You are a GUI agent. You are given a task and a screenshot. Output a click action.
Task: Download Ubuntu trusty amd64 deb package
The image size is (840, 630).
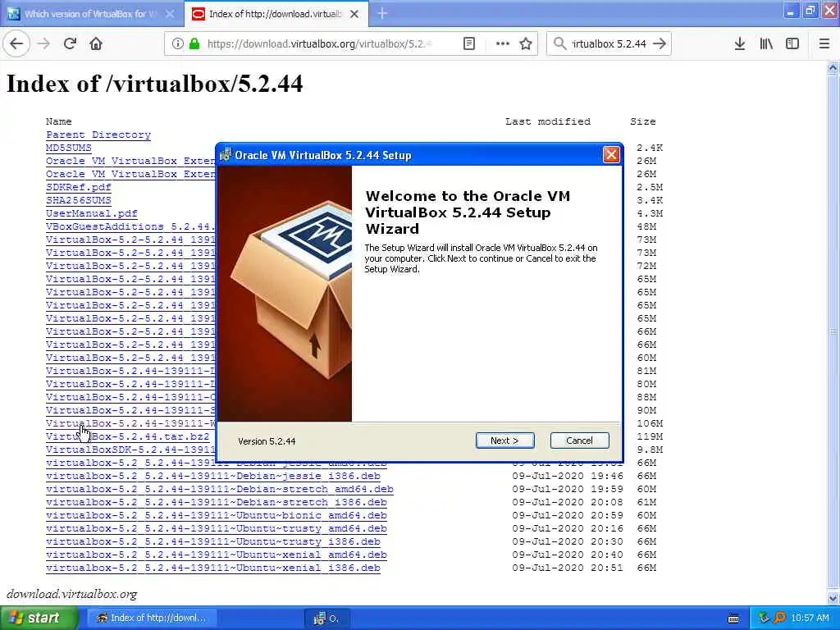tap(217, 528)
